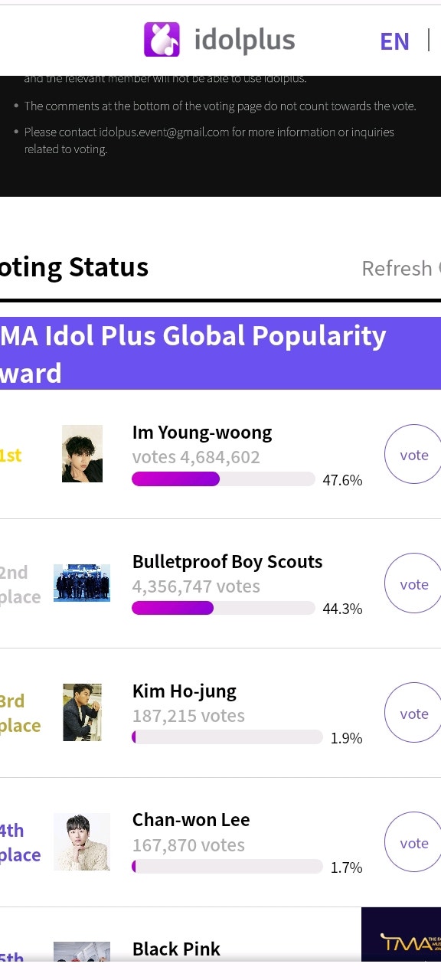Cast a vote for Kim Ho-jung
The width and height of the screenshot is (441, 980).
click(413, 713)
